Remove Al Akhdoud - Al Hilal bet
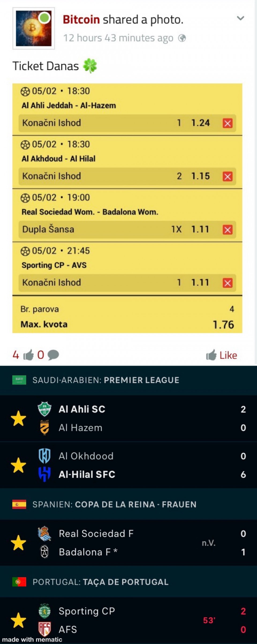 point(228,177)
